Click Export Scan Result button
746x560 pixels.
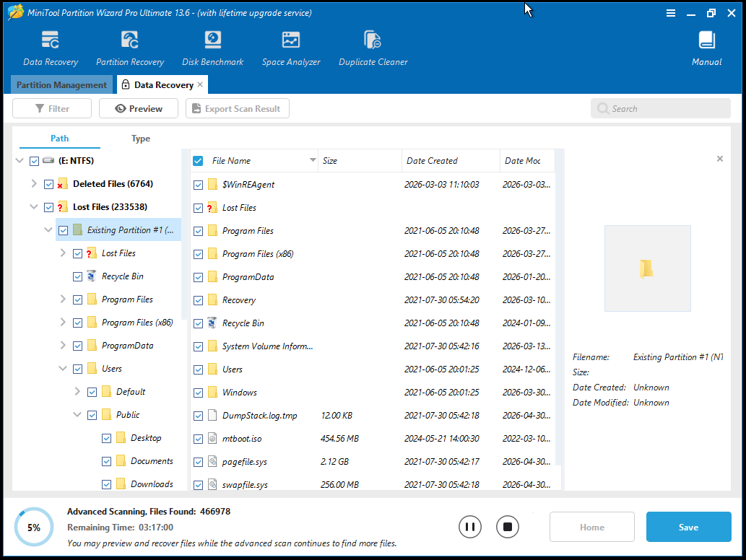(x=238, y=108)
